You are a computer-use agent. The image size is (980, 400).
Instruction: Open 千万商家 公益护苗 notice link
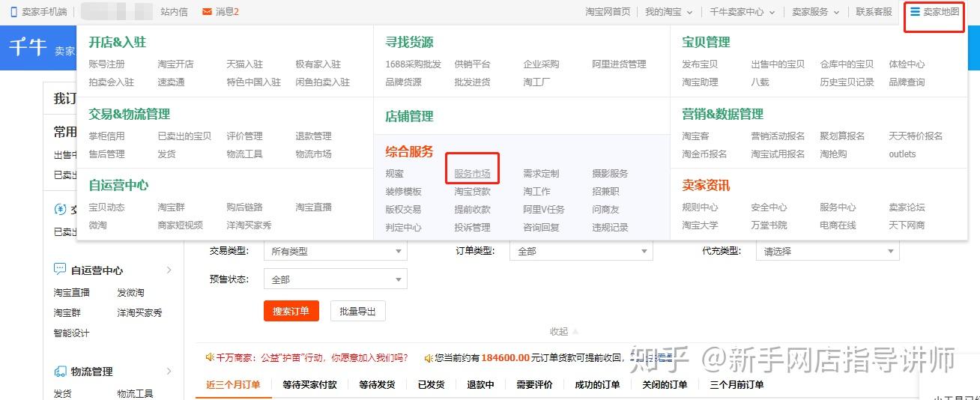312,358
